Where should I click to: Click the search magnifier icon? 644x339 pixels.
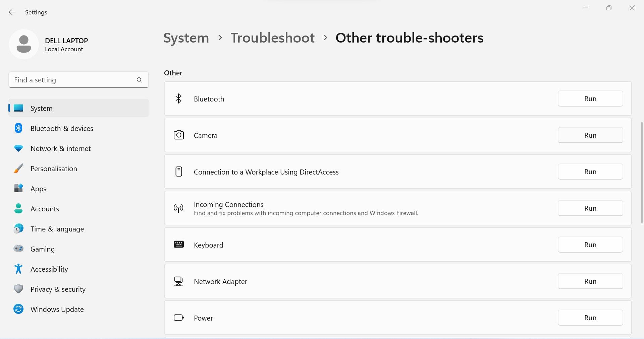[x=140, y=80]
